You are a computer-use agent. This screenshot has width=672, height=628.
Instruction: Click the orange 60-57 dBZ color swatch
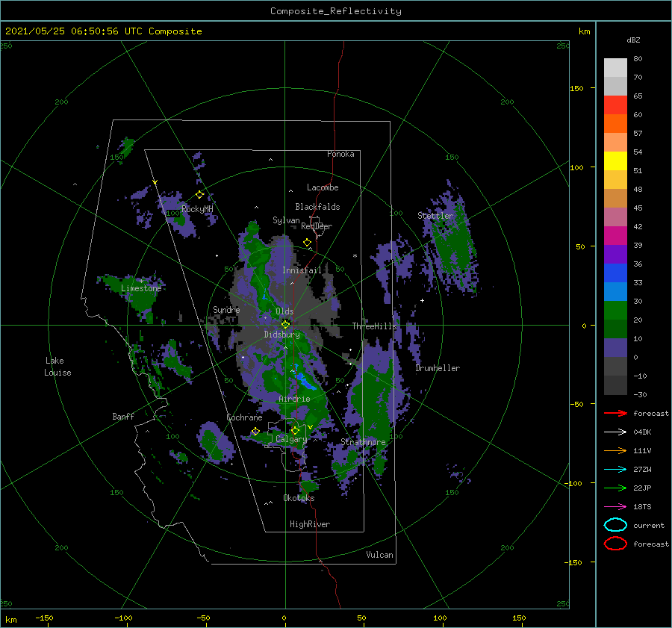[615, 124]
